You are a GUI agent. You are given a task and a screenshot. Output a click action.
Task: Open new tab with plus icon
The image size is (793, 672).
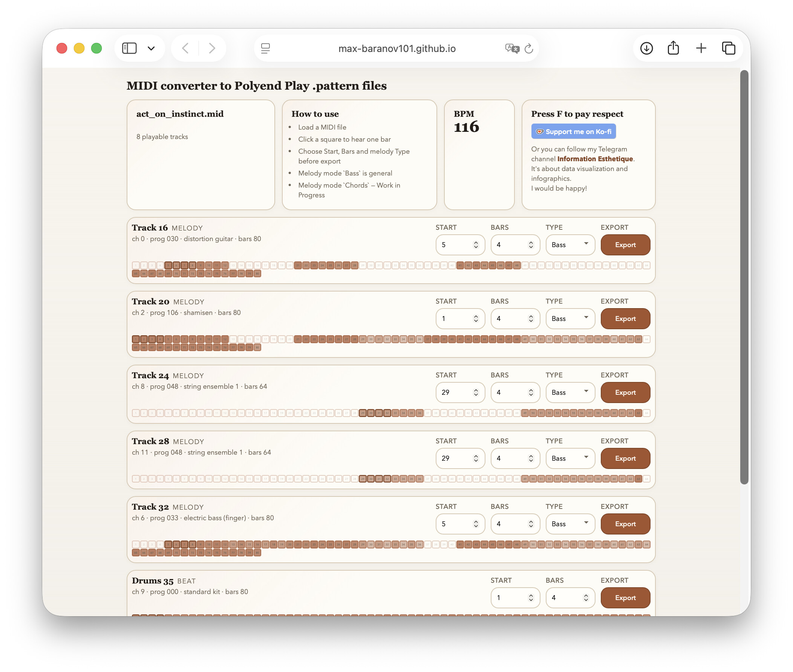click(x=701, y=48)
